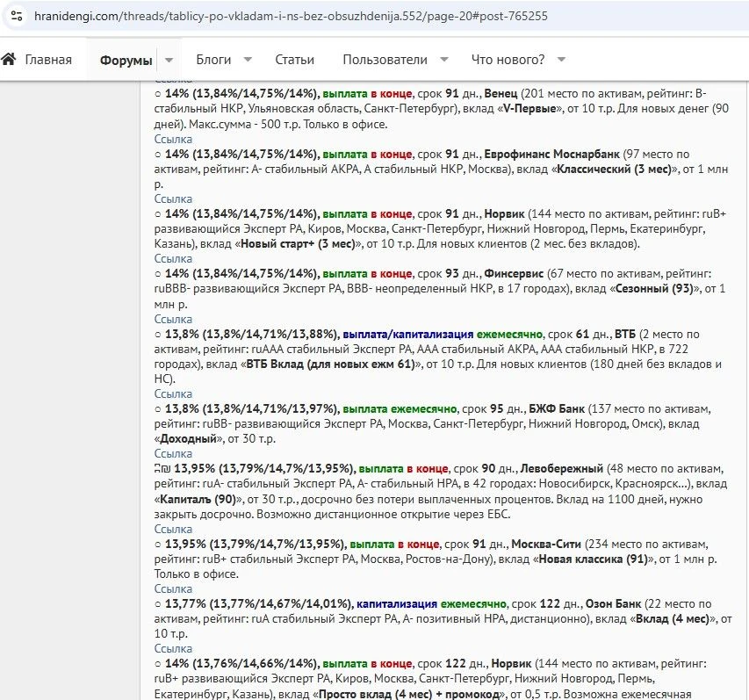
Task: Follow the Ссылка link under Левобережный Капиталъ
Action: tap(173, 529)
